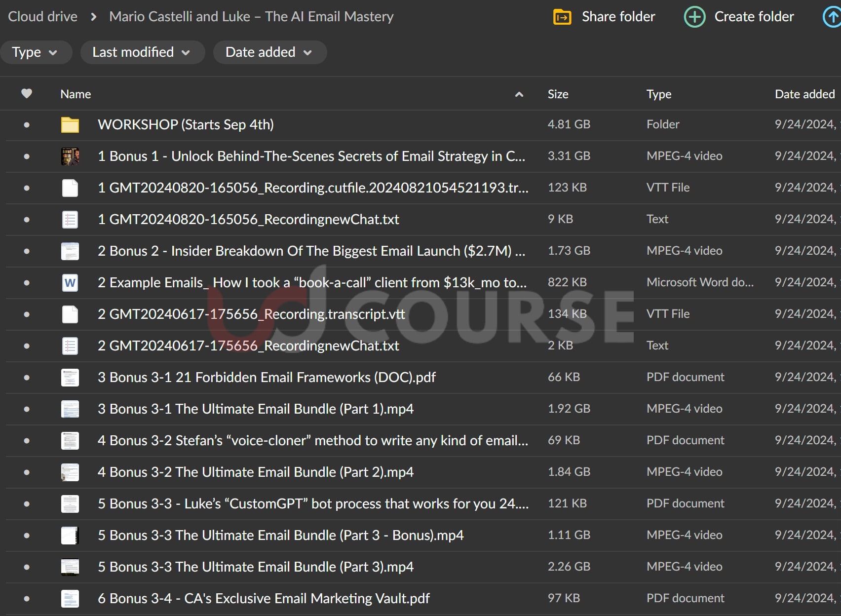The image size is (841, 616).
Task: Go to Cloud drive breadcrumb link
Action: click(43, 17)
